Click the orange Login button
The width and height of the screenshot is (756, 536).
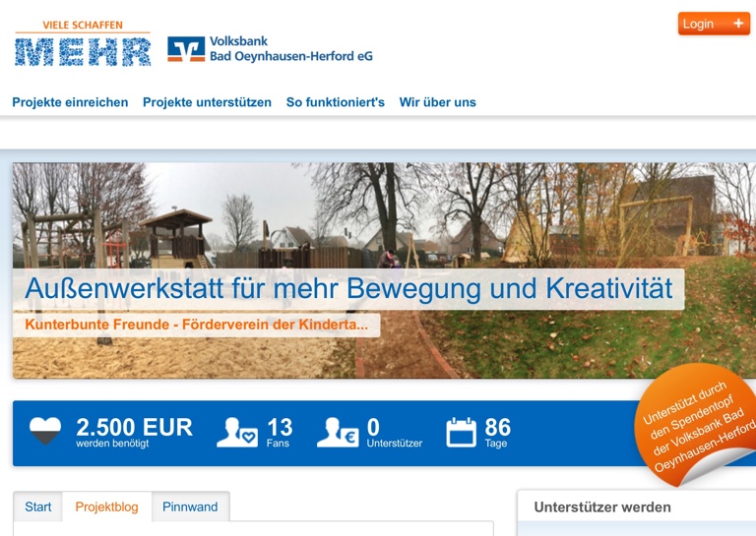click(714, 24)
